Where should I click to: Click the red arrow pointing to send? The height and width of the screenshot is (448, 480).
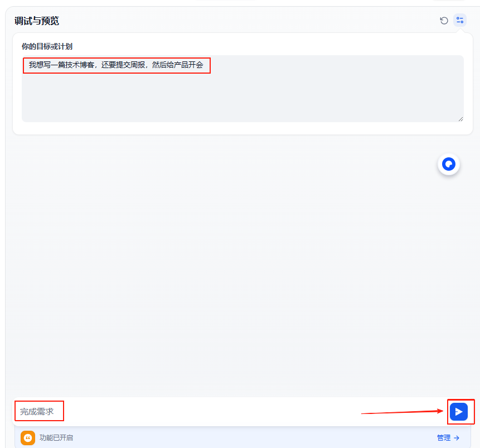(401, 412)
